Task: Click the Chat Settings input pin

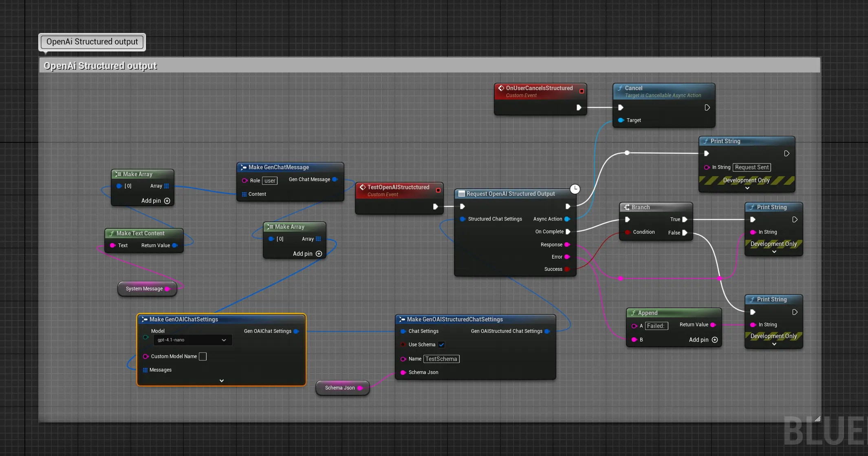Action: 403,331
